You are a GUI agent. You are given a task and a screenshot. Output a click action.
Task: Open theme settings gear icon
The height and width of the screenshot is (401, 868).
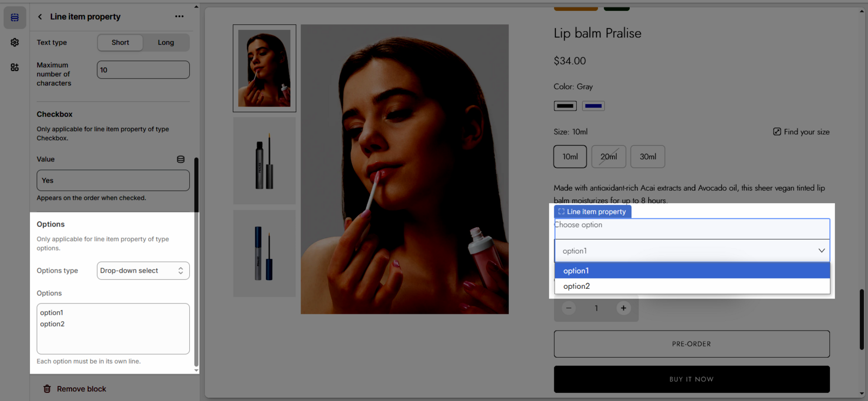[x=15, y=42]
